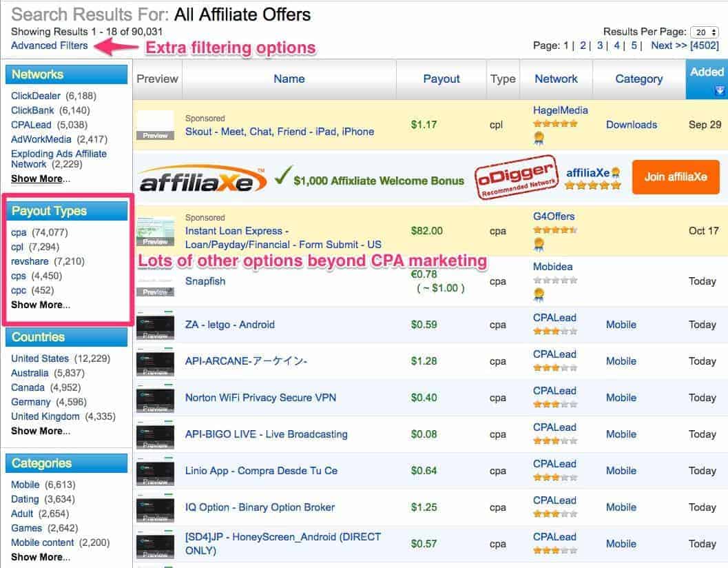The height and width of the screenshot is (568, 728).
Task: Sort results by Name column
Action: (x=289, y=79)
